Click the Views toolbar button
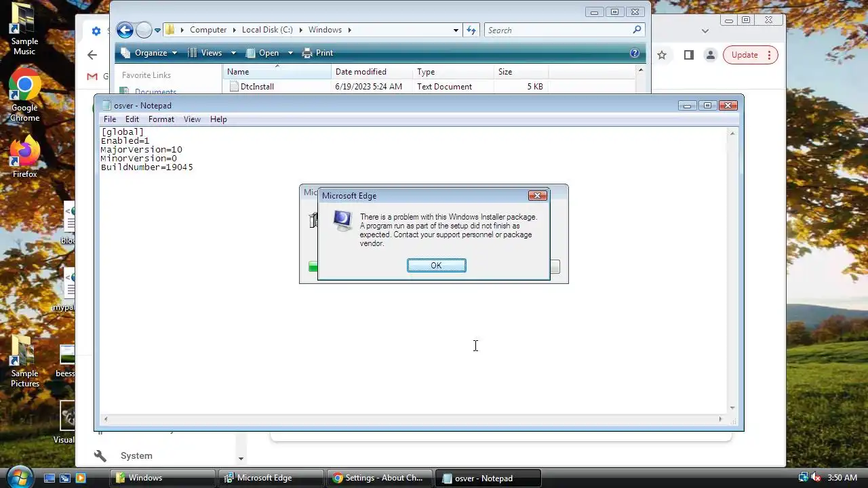This screenshot has width=868, height=488. pyautogui.click(x=205, y=53)
